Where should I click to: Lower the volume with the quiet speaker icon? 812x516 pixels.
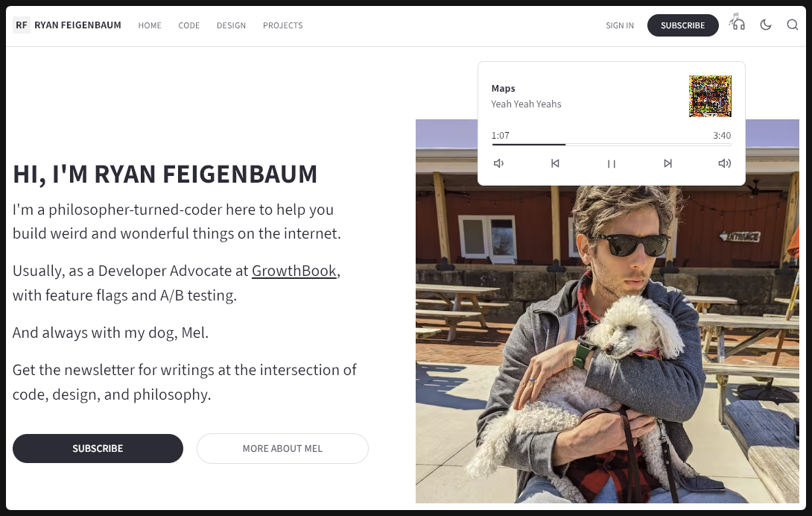tap(498, 163)
